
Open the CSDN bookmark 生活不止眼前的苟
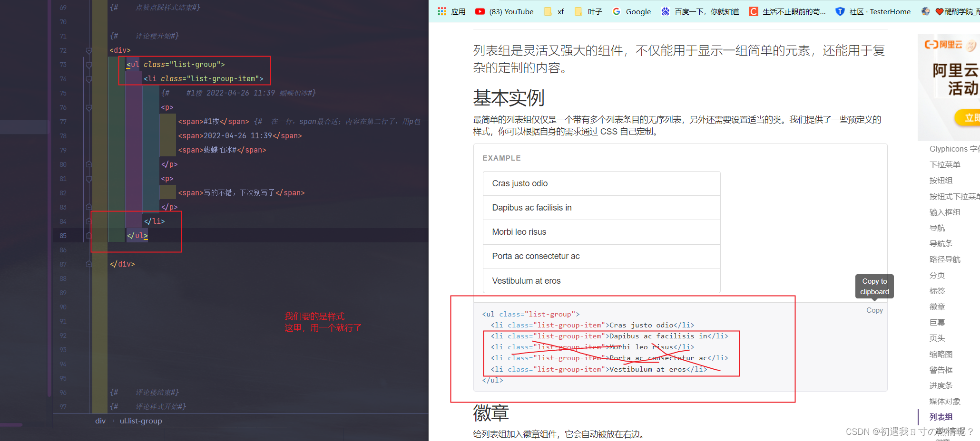[x=753, y=11]
